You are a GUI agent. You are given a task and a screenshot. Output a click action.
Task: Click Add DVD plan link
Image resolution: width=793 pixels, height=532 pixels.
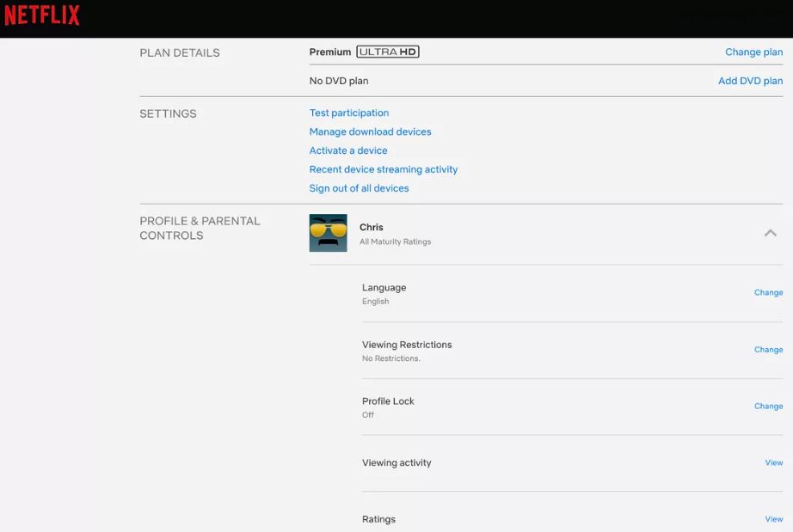[x=750, y=81]
